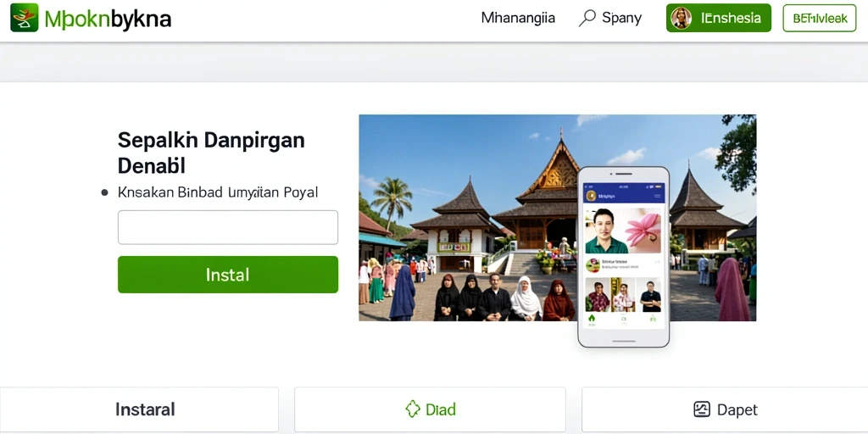868x434 pixels.
Task: Click the profile avatar in IEnshesia button
Action: tap(681, 19)
